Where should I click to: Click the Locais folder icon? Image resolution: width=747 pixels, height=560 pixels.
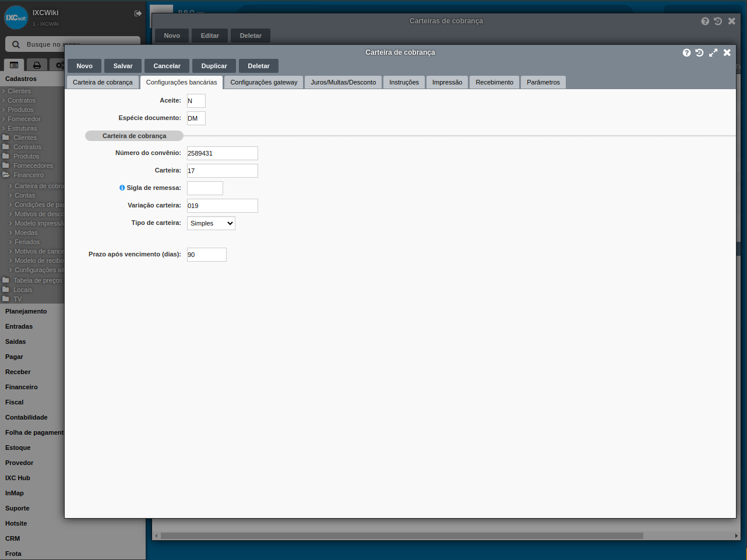point(6,290)
